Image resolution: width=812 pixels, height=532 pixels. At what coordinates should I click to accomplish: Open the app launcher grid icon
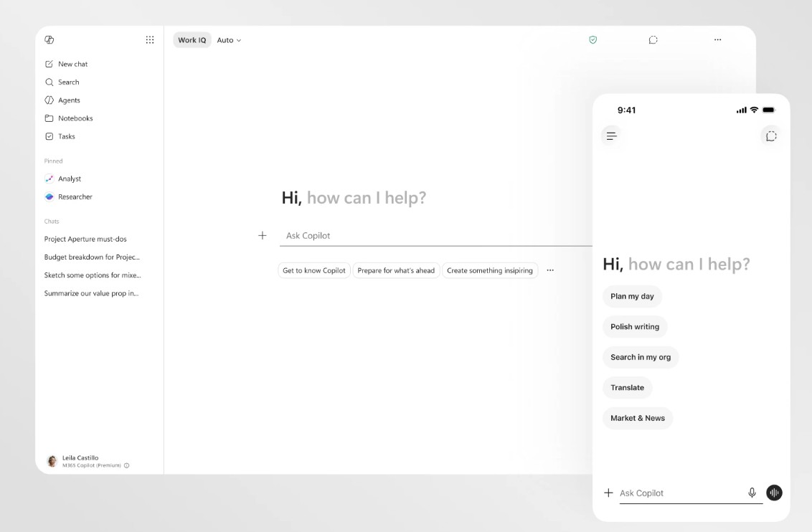(x=150, y=40)
